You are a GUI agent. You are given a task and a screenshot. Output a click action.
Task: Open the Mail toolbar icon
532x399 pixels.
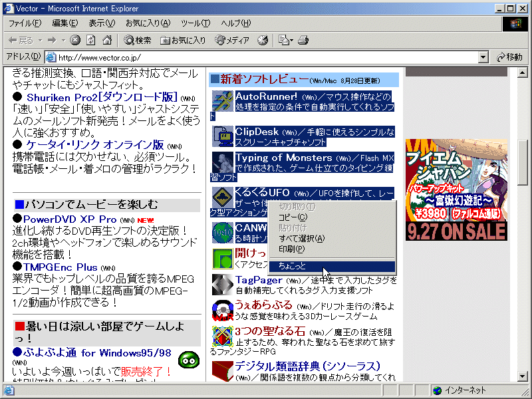pyautogui.click(x=283, y=40)
